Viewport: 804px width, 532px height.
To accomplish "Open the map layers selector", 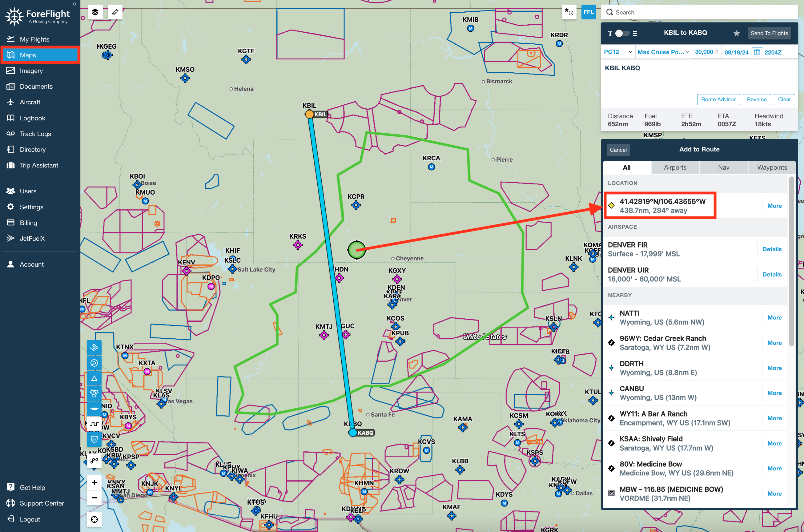I will (95, 12).
